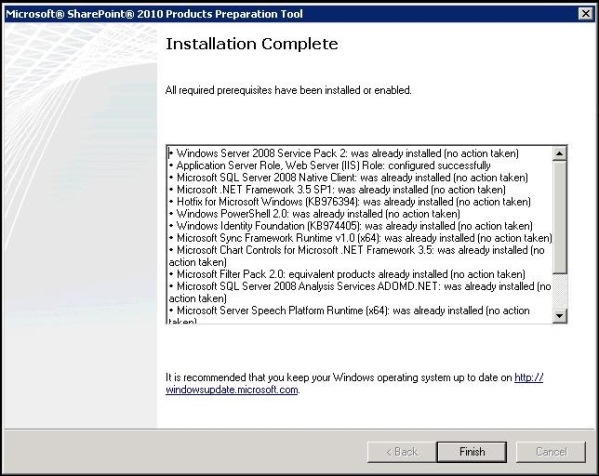Close the Products Preparation Tool window
The width and height of the screenshot is (599, 476).
tap(586, 14)
